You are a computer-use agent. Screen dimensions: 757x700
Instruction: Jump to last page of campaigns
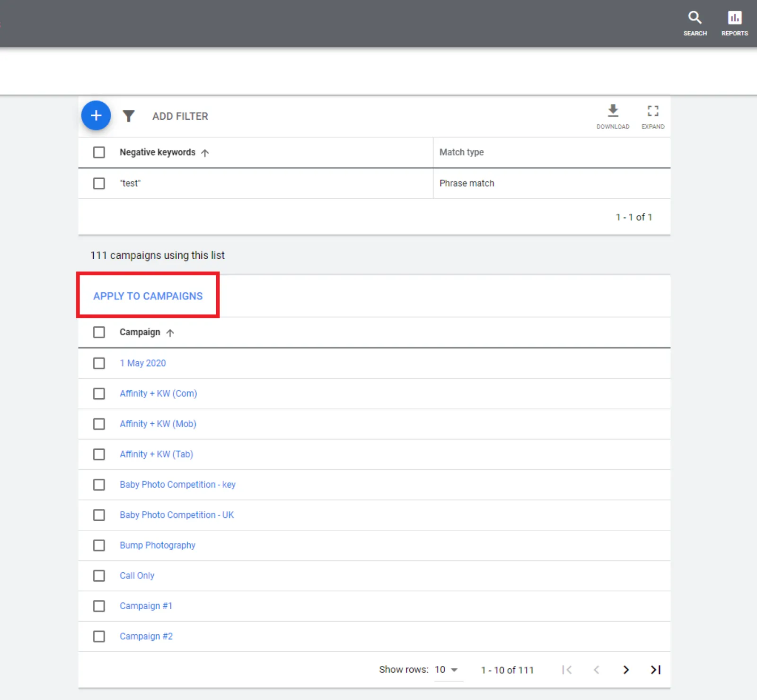click(x=656, y=670)
